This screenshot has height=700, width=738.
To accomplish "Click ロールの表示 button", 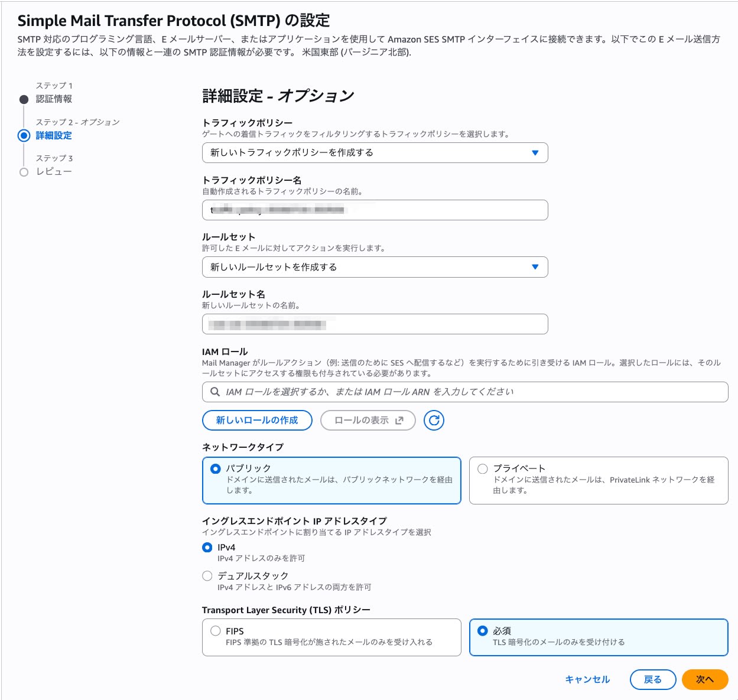I will 368,420.
